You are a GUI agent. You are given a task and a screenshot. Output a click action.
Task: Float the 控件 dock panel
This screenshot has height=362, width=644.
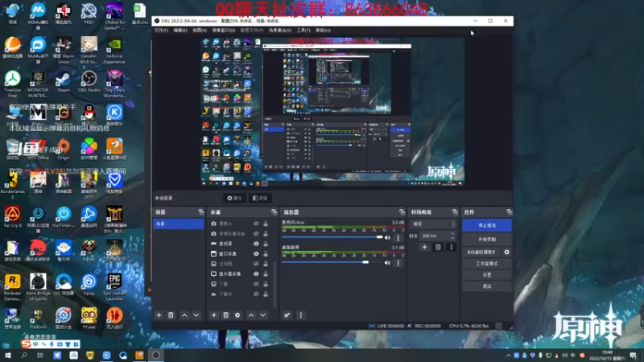[x=510, y=212]
